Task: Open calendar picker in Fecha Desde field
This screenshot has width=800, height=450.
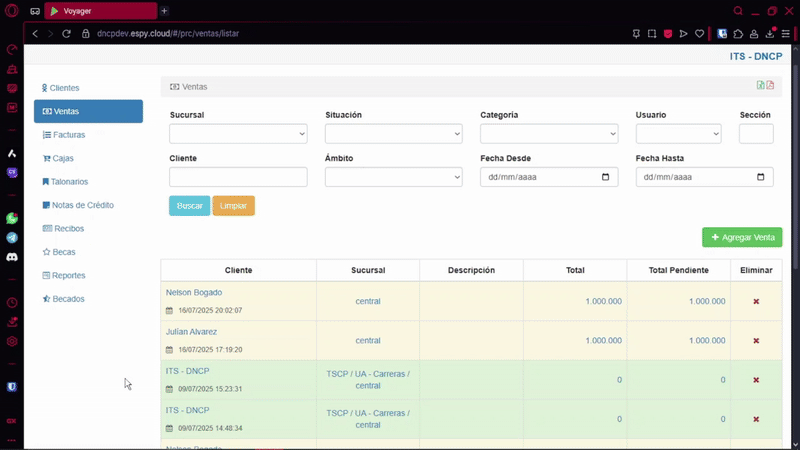Action: coord(605,177)
